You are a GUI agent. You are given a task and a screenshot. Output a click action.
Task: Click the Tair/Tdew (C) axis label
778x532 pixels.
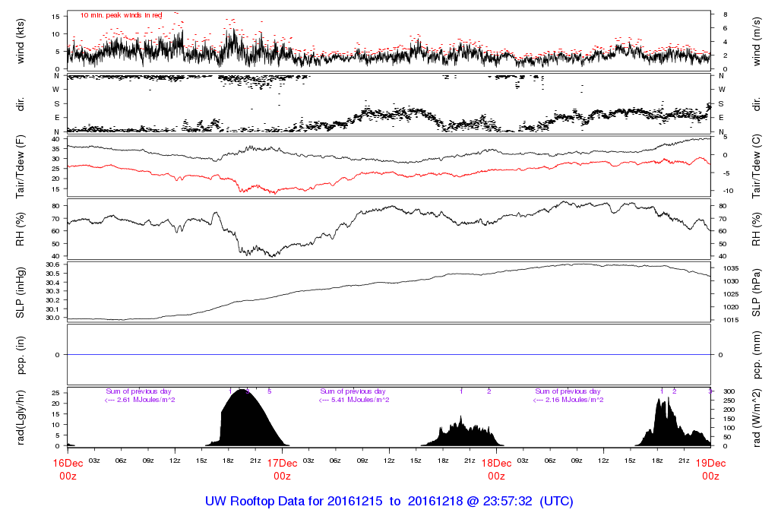(x=757, y=166)
